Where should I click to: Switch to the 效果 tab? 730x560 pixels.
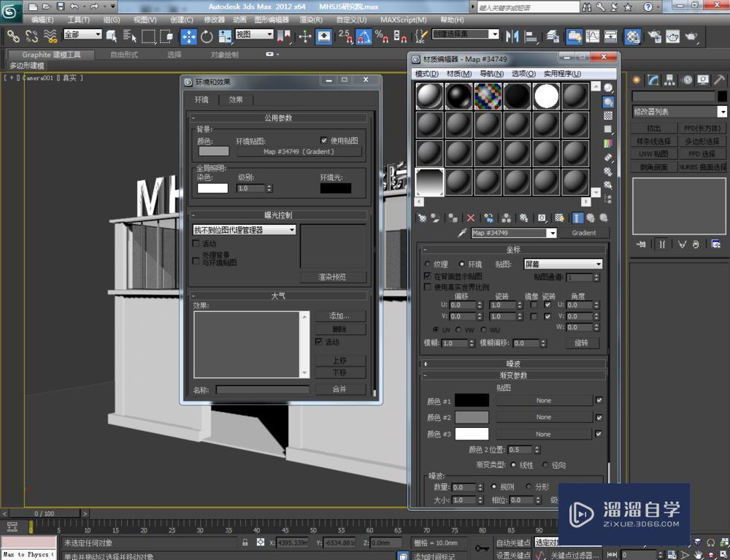click(x=235, y=99)
